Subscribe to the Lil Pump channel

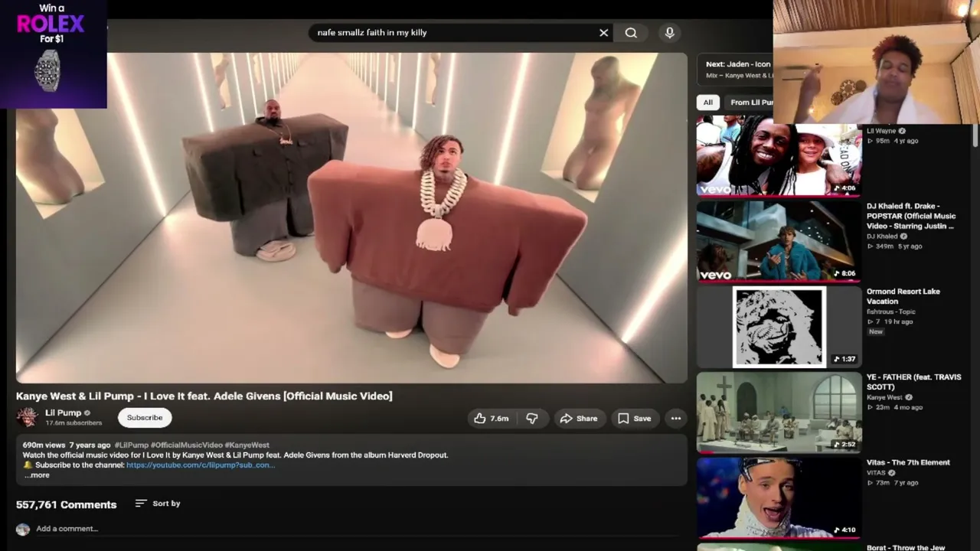click(145, 418)
